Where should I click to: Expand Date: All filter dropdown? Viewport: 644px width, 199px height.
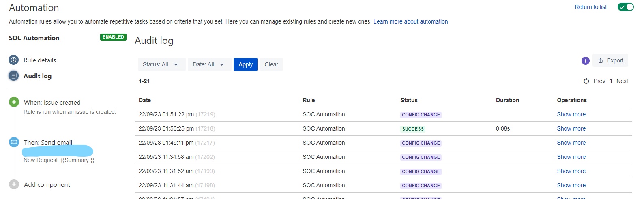[x=209, y=64]
